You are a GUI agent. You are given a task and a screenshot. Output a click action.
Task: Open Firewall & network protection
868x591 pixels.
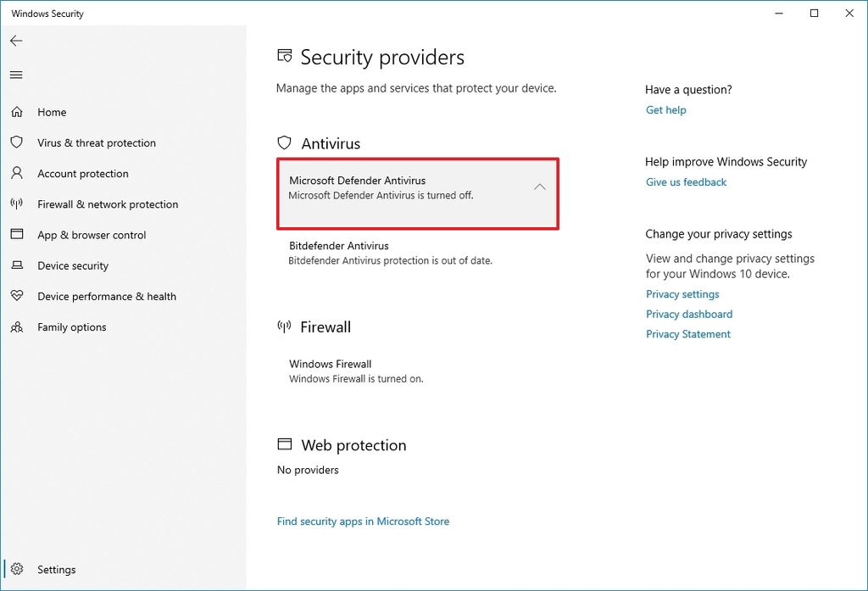[108, 204]
